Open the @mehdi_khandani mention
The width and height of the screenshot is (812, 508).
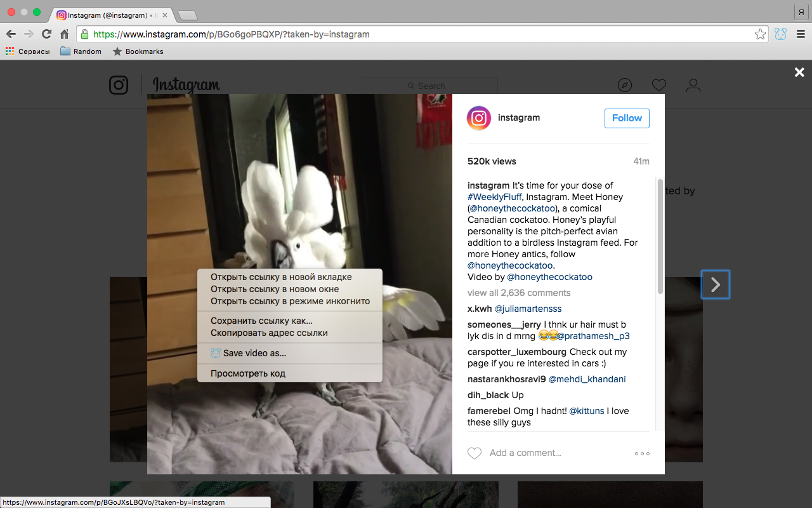587,379
